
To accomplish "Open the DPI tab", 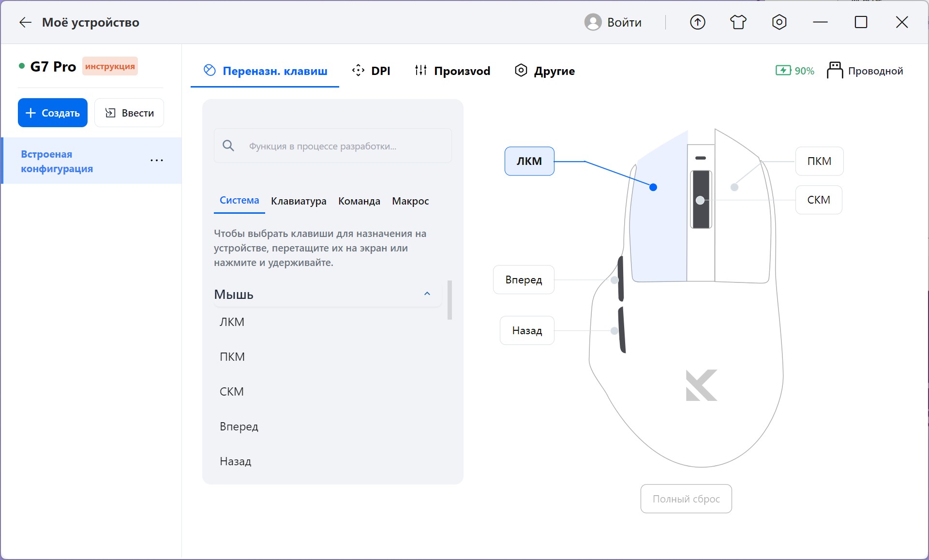I will 371,71.
